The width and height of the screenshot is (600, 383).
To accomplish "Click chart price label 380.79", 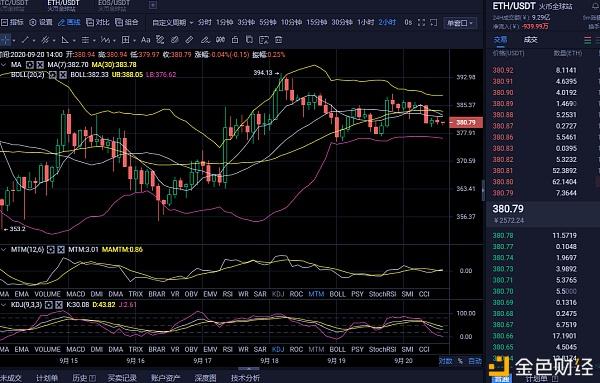I will [x=466, y=122].
